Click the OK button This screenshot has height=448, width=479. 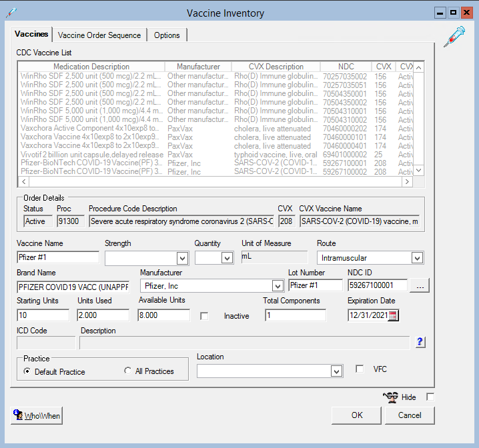click(357, 415)
